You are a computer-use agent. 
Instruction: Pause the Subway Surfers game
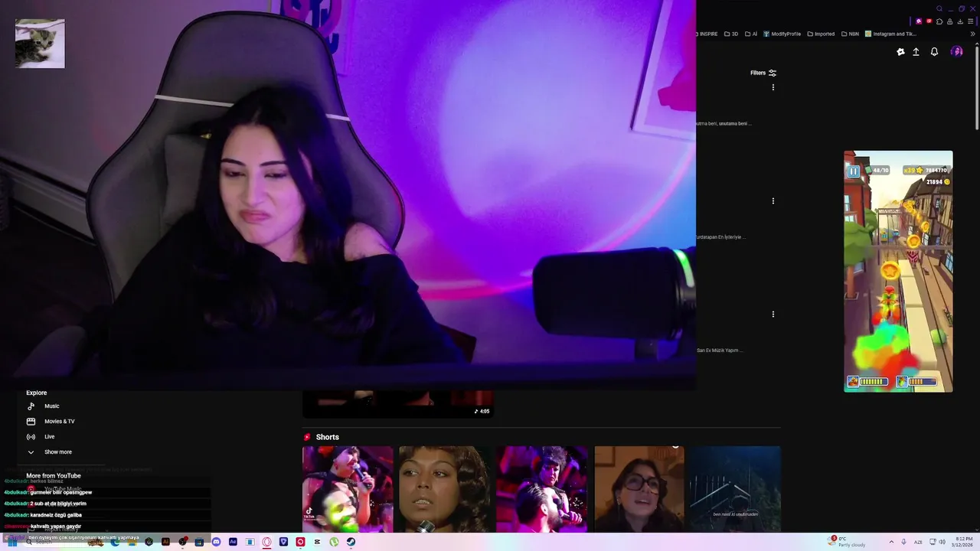(854, 171)
